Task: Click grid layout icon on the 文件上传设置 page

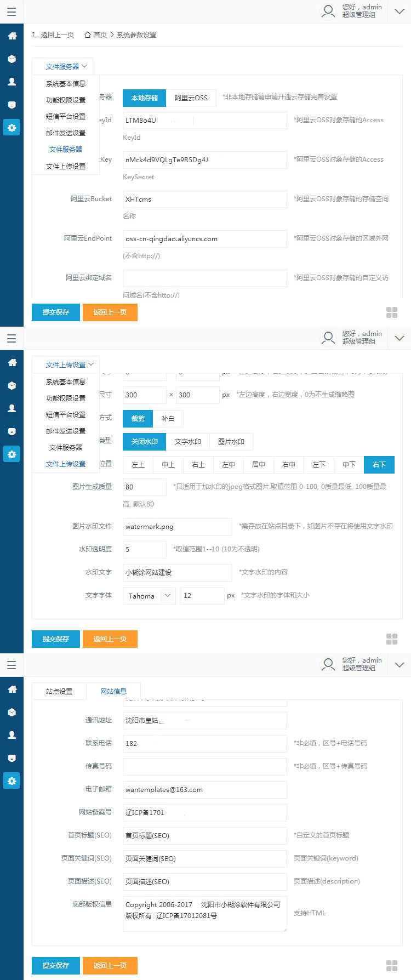Action: (x=392, y=639)
